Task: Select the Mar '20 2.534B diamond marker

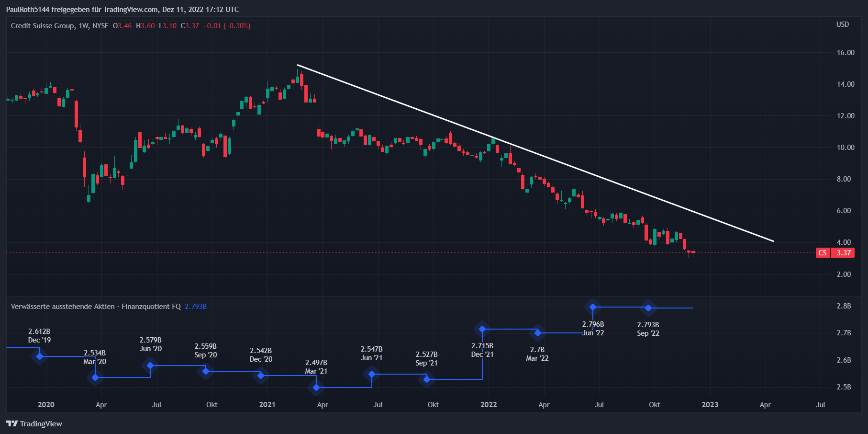Action: pos(95,377)
